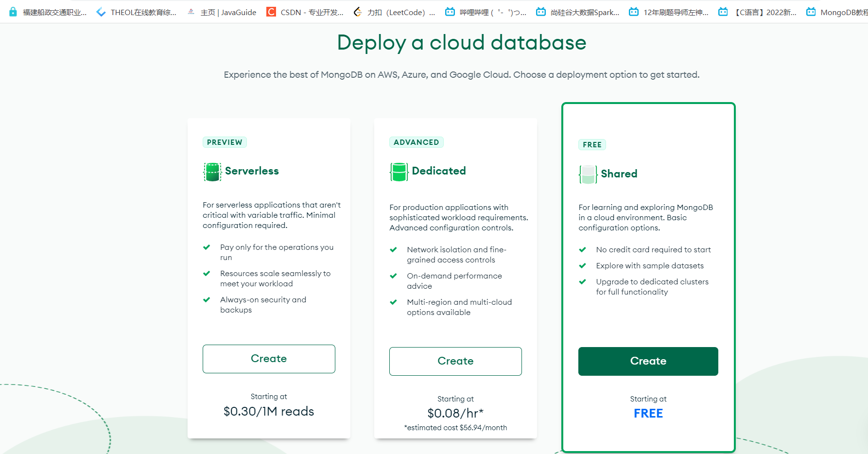Click 'Explore with sample datasets' text

(x=650, y=265)
